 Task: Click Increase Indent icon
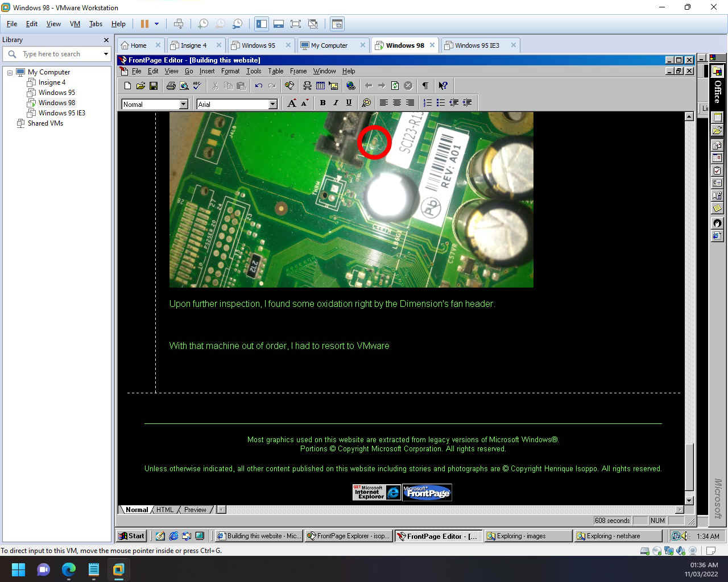point(467,103)
